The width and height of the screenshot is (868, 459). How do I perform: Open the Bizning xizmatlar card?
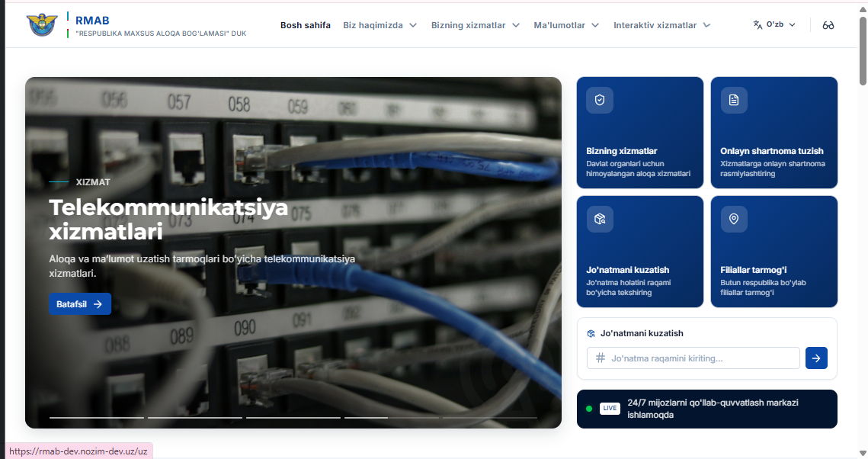[640, 133]
